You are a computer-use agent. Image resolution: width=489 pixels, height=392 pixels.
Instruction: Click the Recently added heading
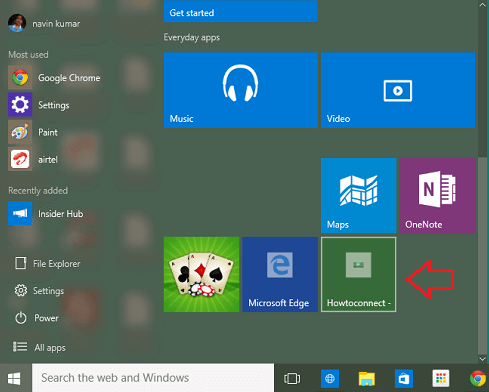click(38, 190)
